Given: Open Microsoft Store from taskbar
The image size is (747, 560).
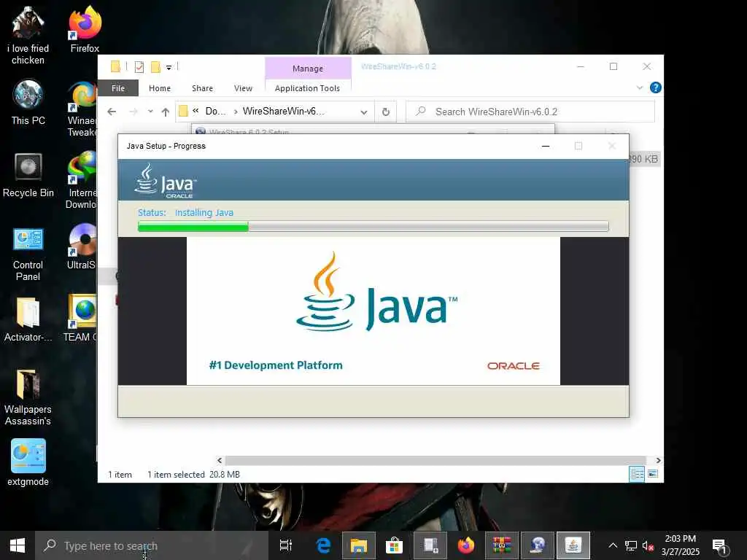Looking at the screenshot, I should 394,545.
